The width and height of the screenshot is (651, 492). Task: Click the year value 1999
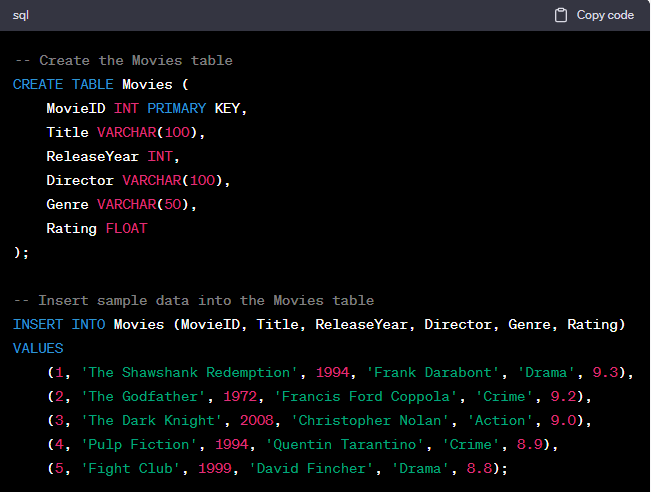point(215,469)
